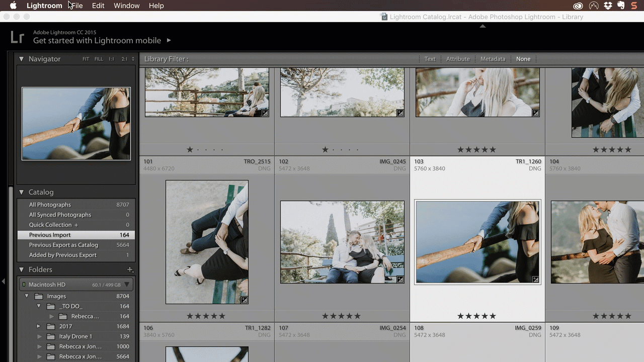Click the TR1_1282 filename on cell 106
The height and width of the screenshot is (362, 644).
click(258, 328)
